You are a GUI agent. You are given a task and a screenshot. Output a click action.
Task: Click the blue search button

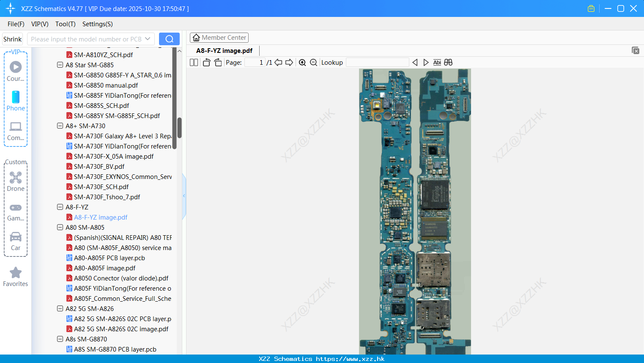(x=169, y=39)
